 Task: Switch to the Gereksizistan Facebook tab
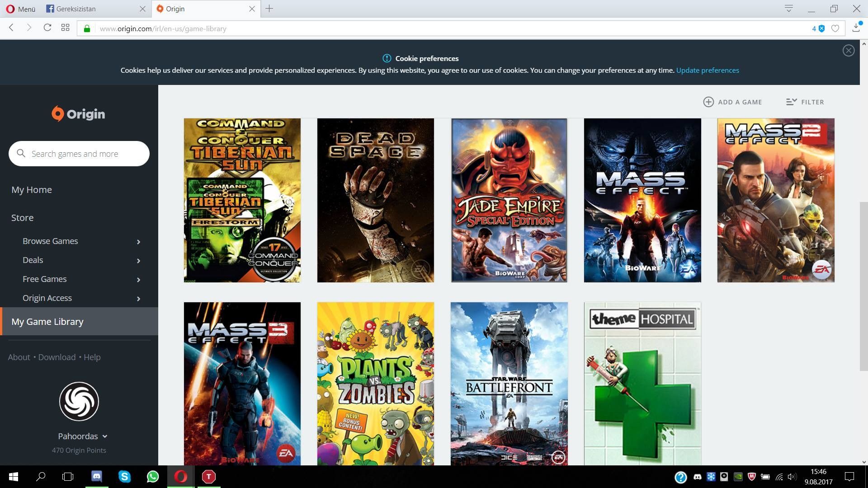pyautogui.click(x=76, y=9)
